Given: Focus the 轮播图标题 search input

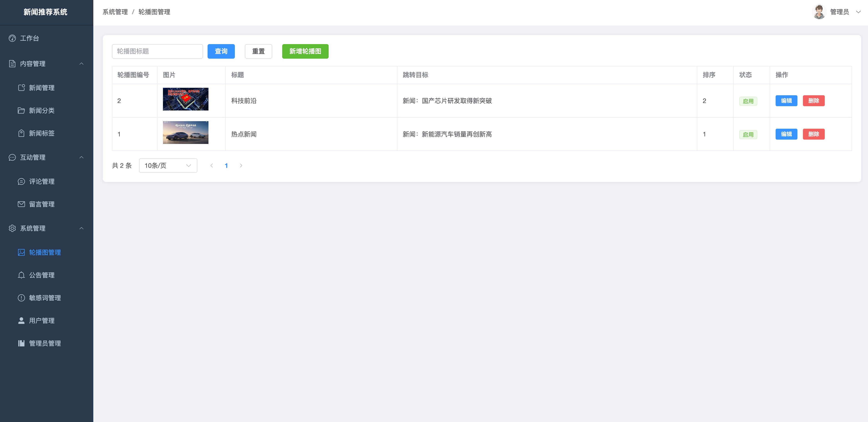Looking at the screenshot, I should 157,51.
